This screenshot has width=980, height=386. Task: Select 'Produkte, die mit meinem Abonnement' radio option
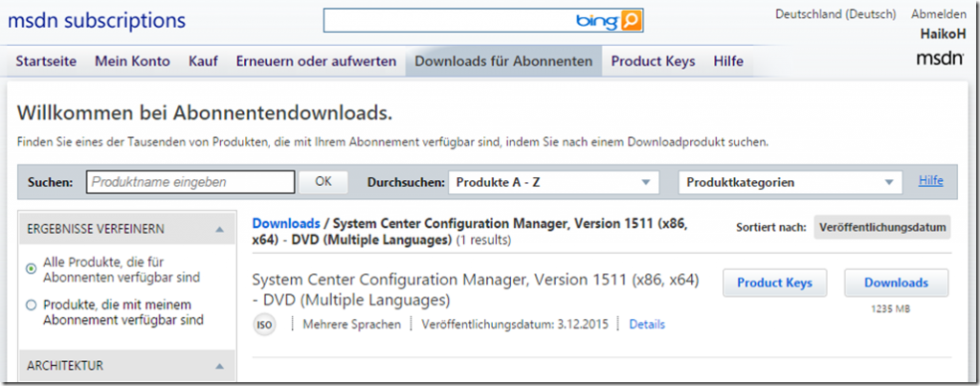click(x=31, y=306)
